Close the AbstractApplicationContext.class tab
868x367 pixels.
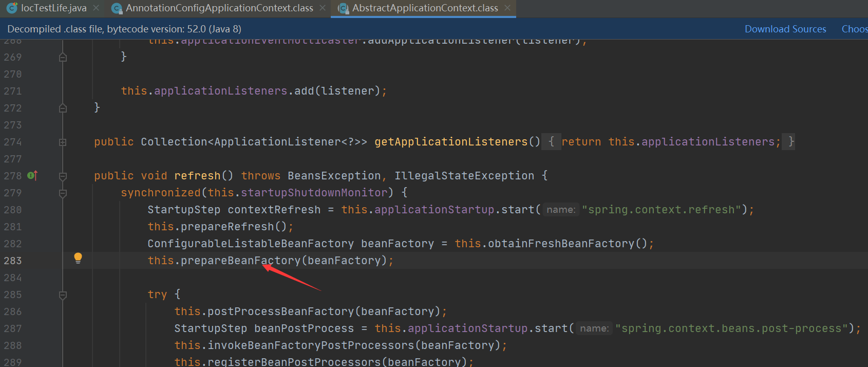point(507,8)
